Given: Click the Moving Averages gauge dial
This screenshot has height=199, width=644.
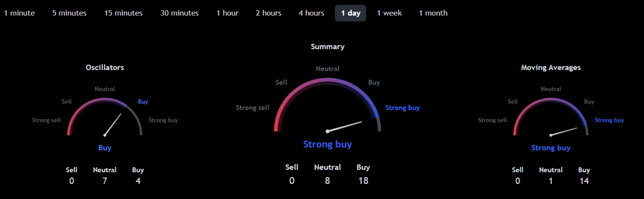Looking at the screenshot, I should pyautogui.click(x=551, y=117).
